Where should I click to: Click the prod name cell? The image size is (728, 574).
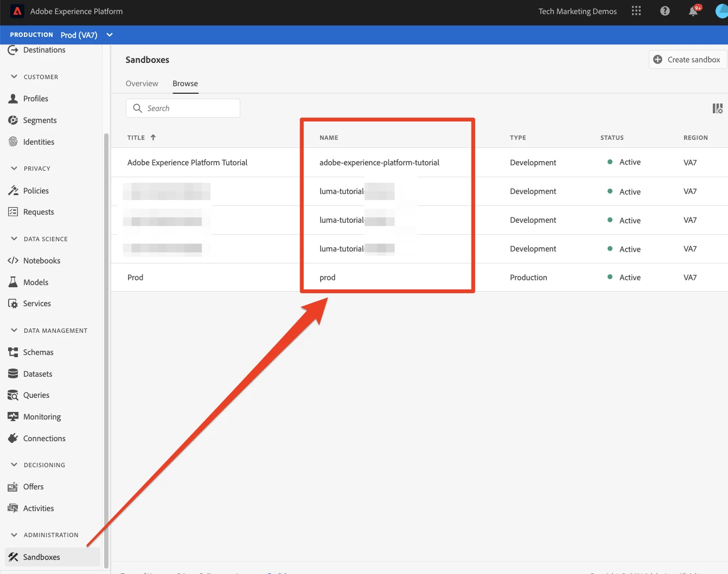click(328, 278)
